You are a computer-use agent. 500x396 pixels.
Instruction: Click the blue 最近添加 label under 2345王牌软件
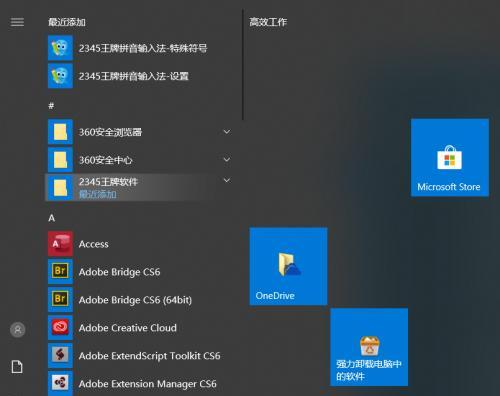98,194
